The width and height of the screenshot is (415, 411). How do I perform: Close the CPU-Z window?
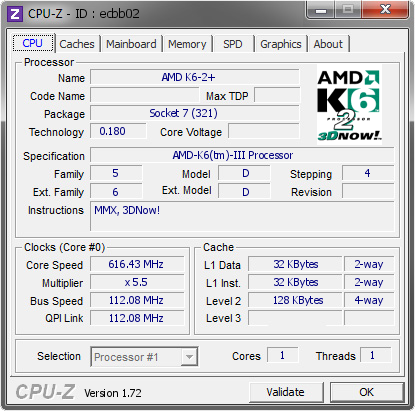(386, 10)
